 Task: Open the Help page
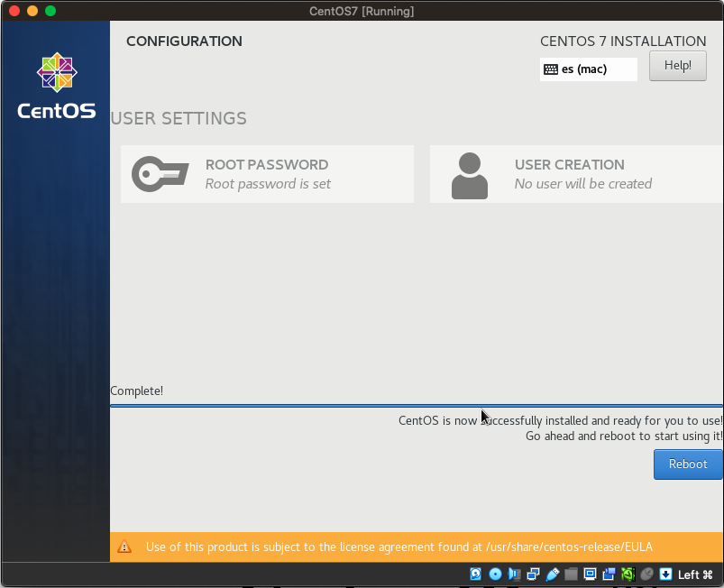point(677,66)
